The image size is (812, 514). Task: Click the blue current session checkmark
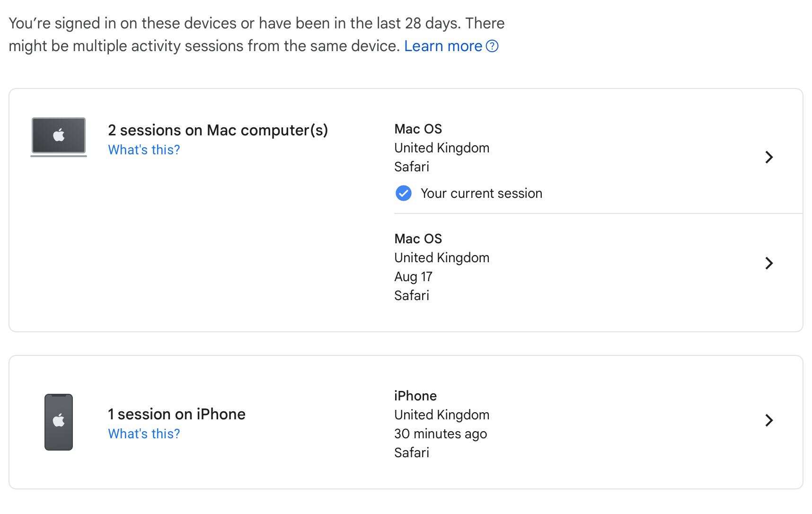(x=403, y=193)
